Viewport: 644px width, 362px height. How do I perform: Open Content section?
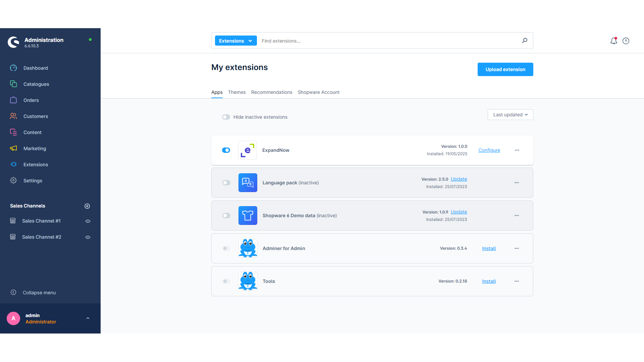33,132
